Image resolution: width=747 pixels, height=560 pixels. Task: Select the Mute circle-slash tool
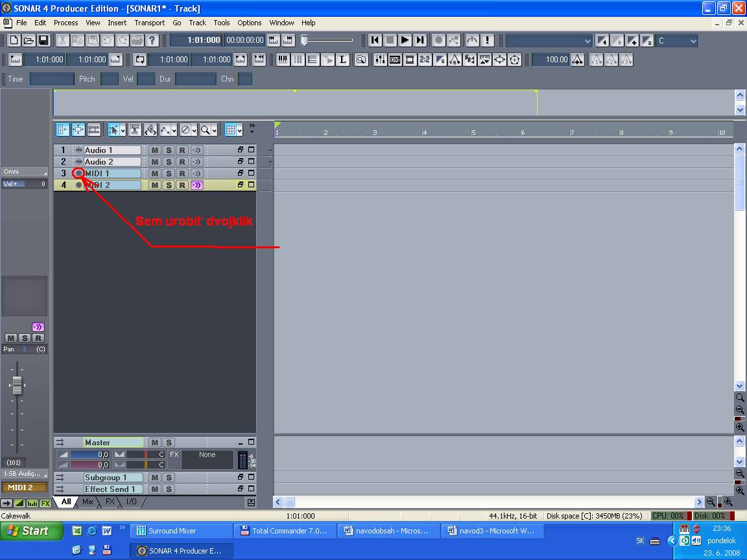click(x=186, y=130)
